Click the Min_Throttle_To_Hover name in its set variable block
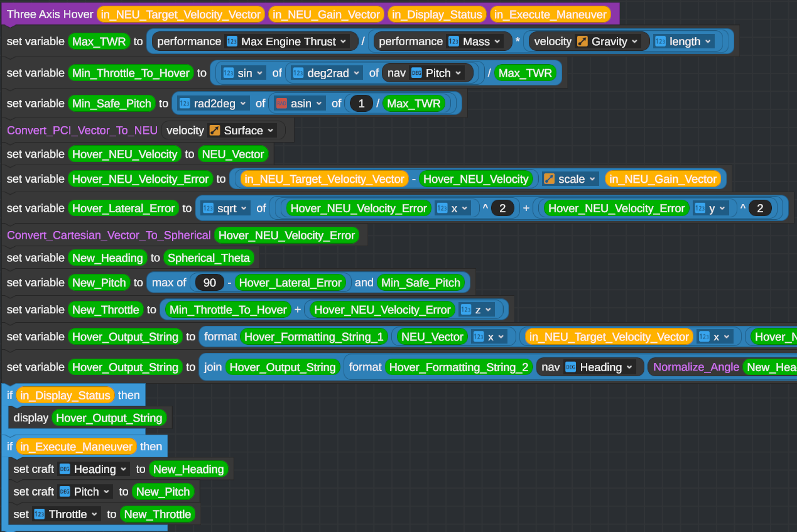The image size is (797, 532). tap(131, 73)
